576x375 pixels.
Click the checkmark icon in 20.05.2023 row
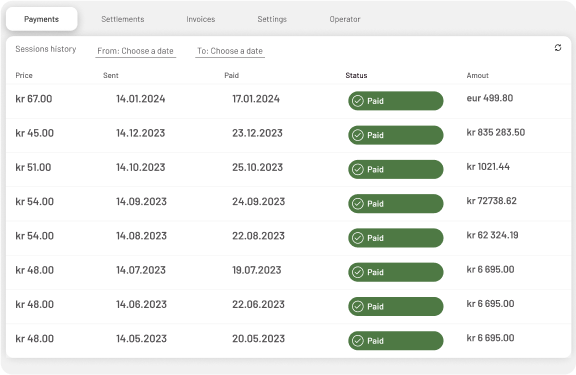(357, 341)
